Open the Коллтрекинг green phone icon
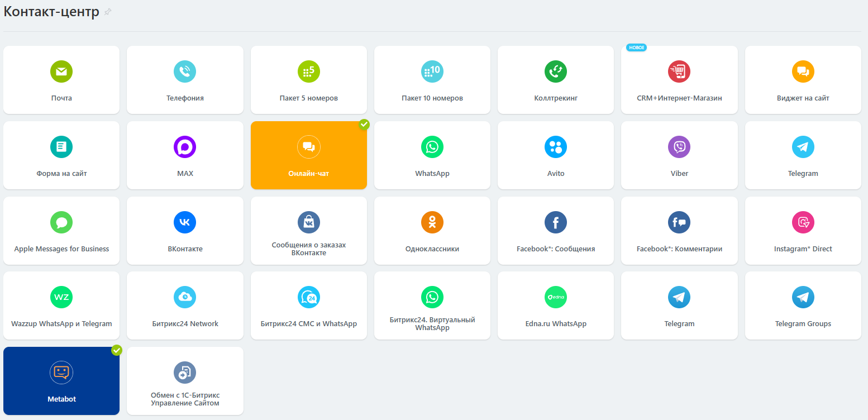 (556, 71)
